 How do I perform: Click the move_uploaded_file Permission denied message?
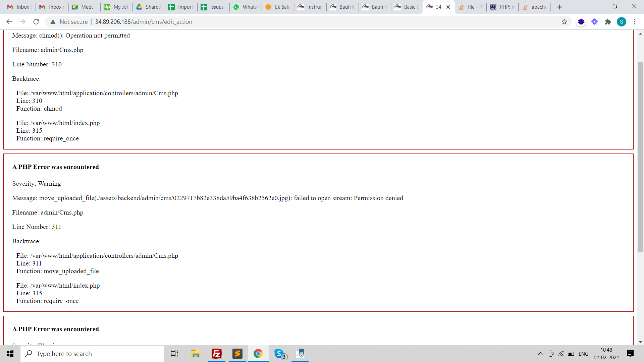pyautogui.click(x=208, y=198)
